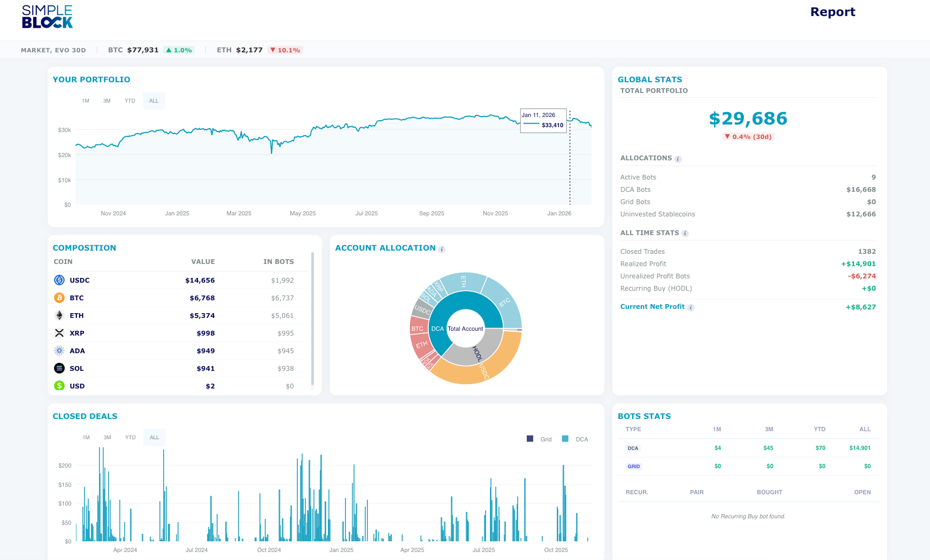This screenshot has width=930, height=560.
Task: Click the BTC value $6,768
Action: [202, 298]
